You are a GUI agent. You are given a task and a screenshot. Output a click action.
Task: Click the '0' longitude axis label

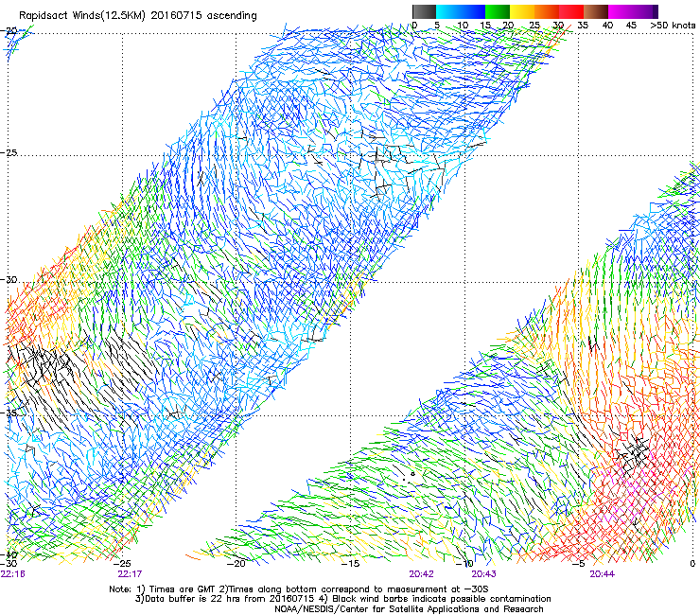click(692, 564)
